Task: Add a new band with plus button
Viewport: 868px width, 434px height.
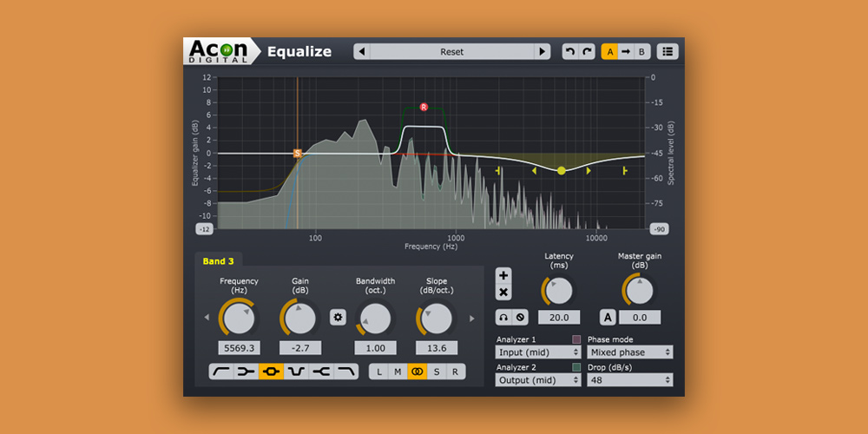Action: click(x=503, y=275)
